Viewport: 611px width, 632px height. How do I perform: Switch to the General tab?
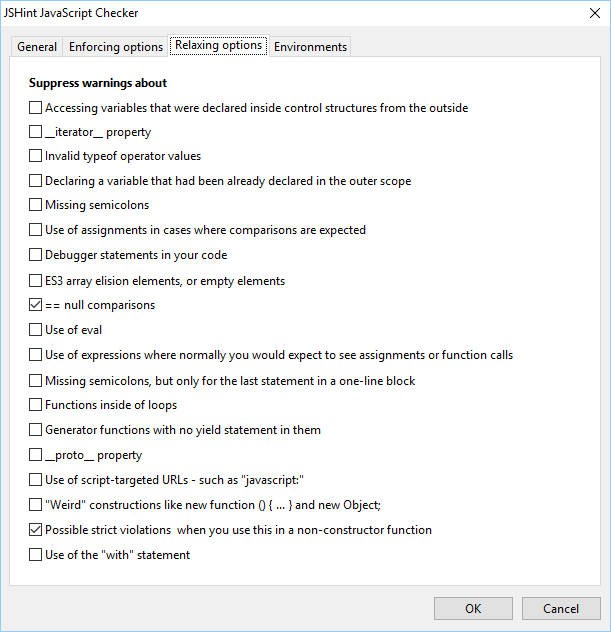(37, 47)
